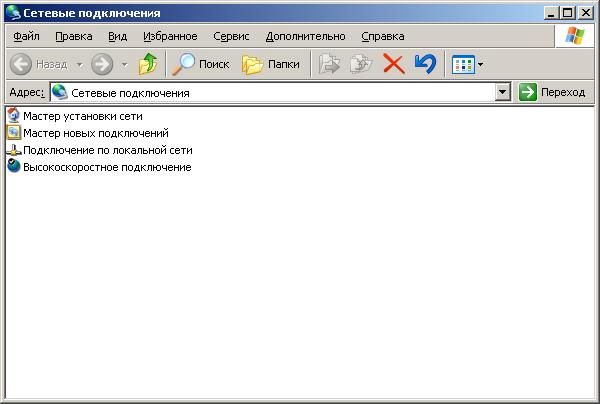Screen dimensions: 600x404
Task: Click the blue Undo arrow icon
Action: 425,64
